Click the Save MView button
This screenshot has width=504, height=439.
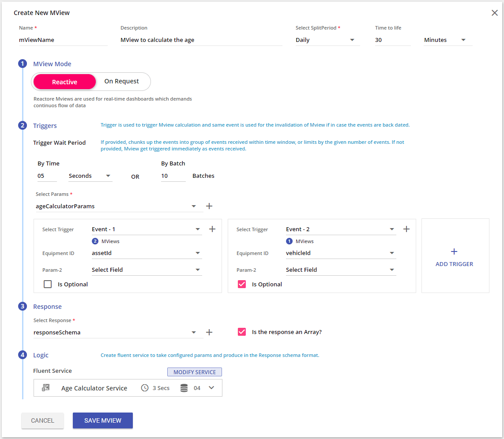[x=103, y=420]
